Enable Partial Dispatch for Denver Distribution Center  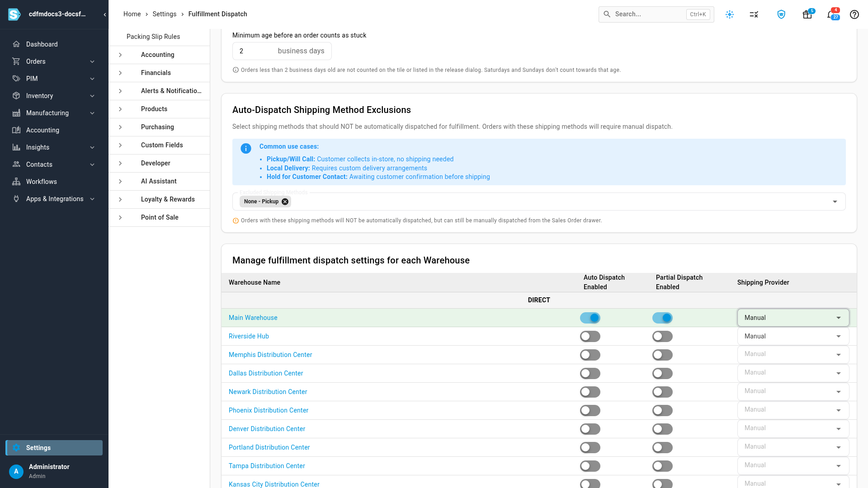tap(662, 429)
